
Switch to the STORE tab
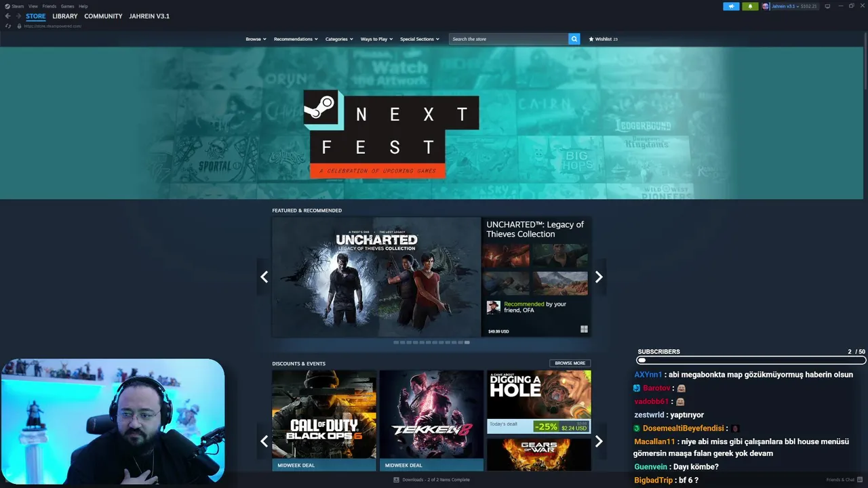(x=36, y=16)
